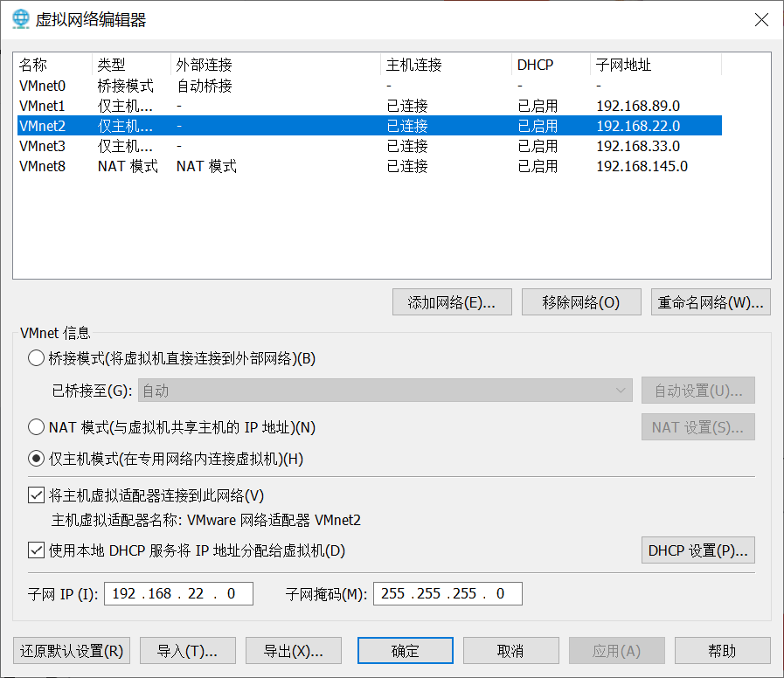Select the NAT 模式 radio button
Viewport: 784px width, 678px height.
point(36,427)
